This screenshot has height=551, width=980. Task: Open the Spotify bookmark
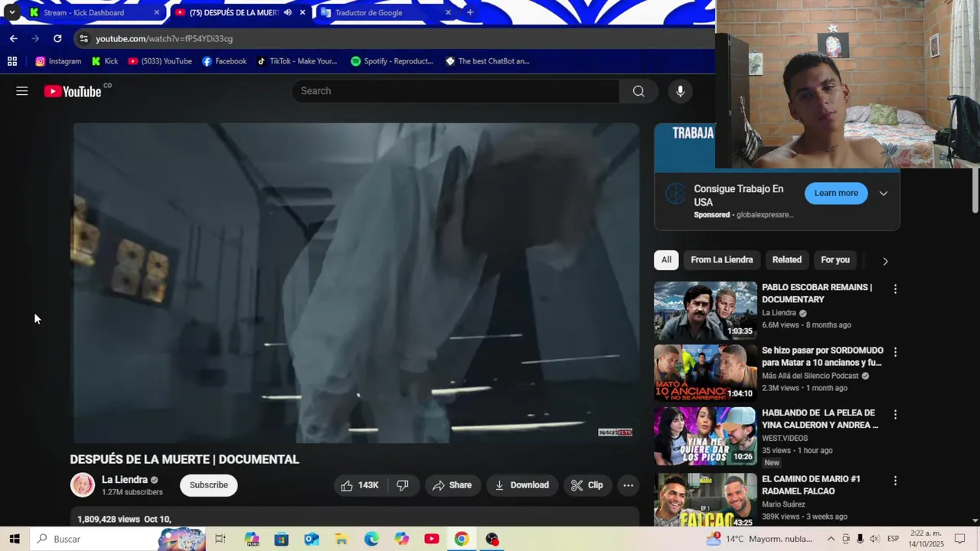[392, 61]
